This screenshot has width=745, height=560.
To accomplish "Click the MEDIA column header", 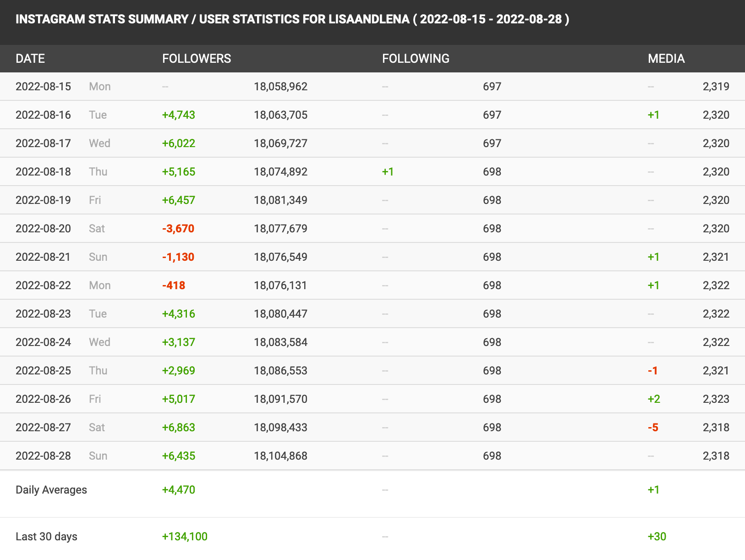I will coord(666,59).
